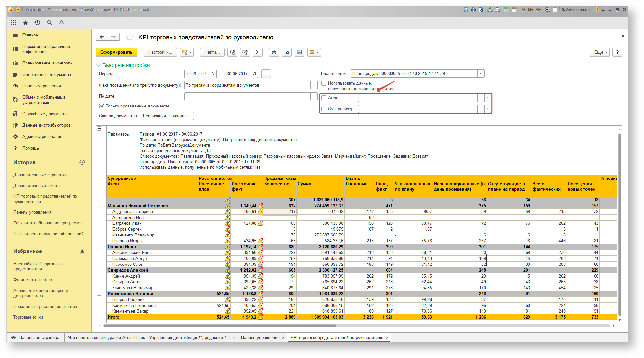644x358 pixels.
Task: Open calendar picker for start date 01.06.2017
Action: click(x=213, y=74)
